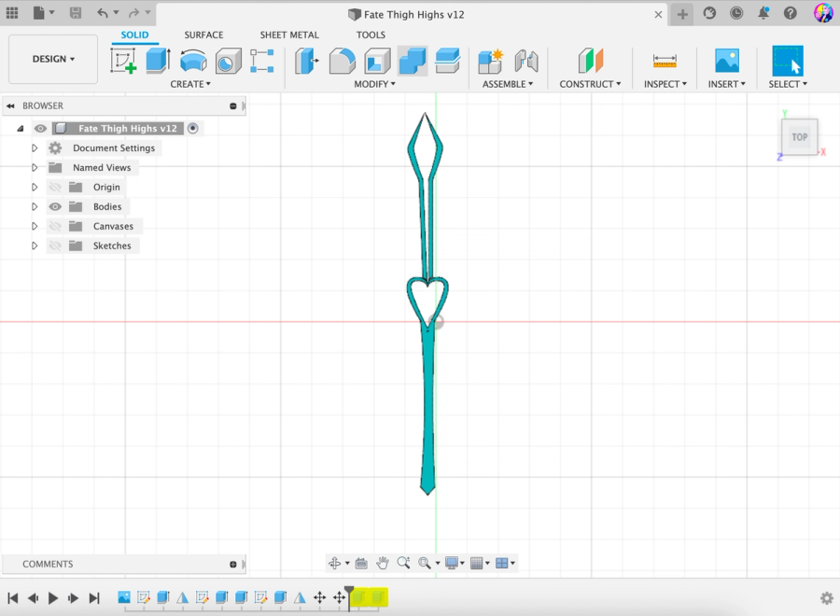The width and height of the screenshot is (840, 616).
Task: Jump to the end of the timeline
Action: [94, 598]
